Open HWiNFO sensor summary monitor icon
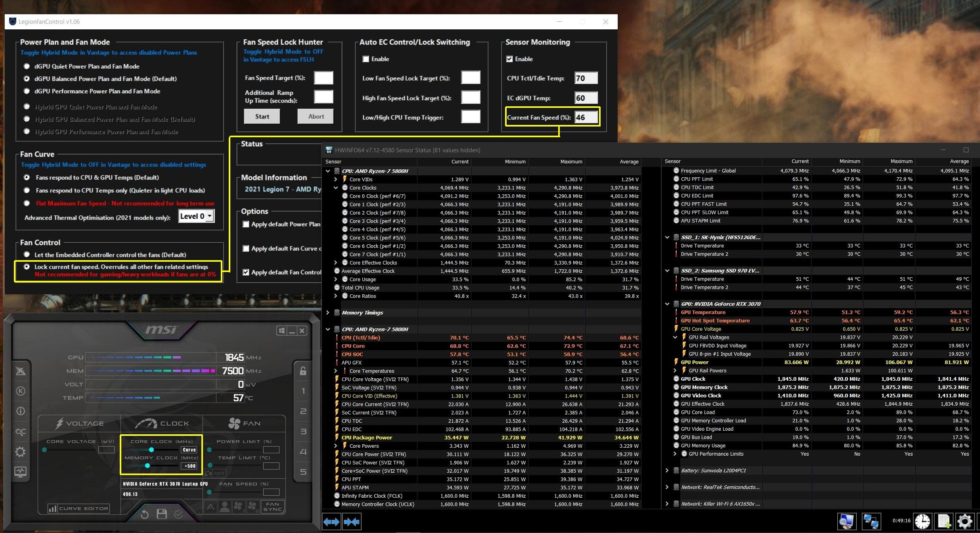This screenshot has width=980, height=533. [847, 521]
